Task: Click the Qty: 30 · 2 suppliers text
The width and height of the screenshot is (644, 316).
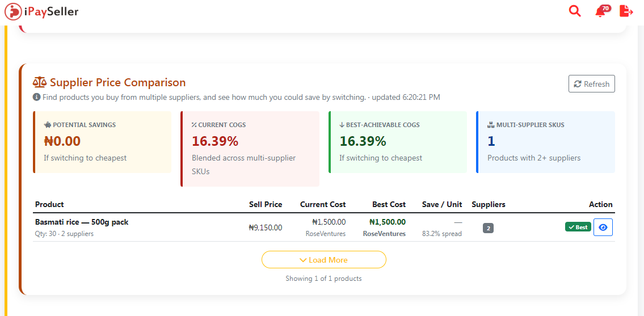Action: coord(64,234)
